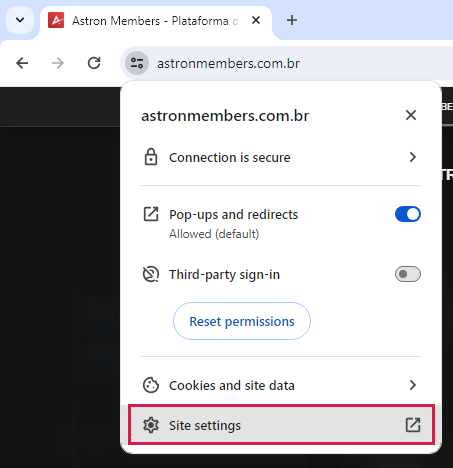The width and height of the screenshot is (453, 468).
Task: Click the Third-party sign-in icon
Action: point(151,274)
